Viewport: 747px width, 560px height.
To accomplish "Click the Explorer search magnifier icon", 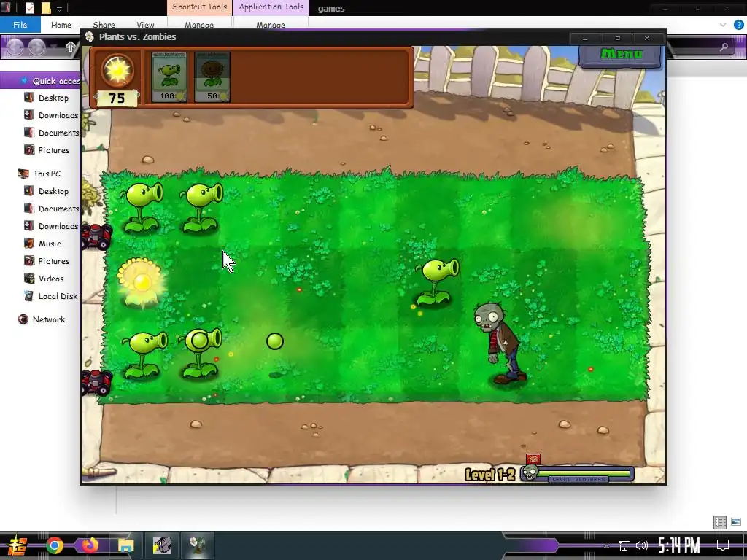I will 724,47.
